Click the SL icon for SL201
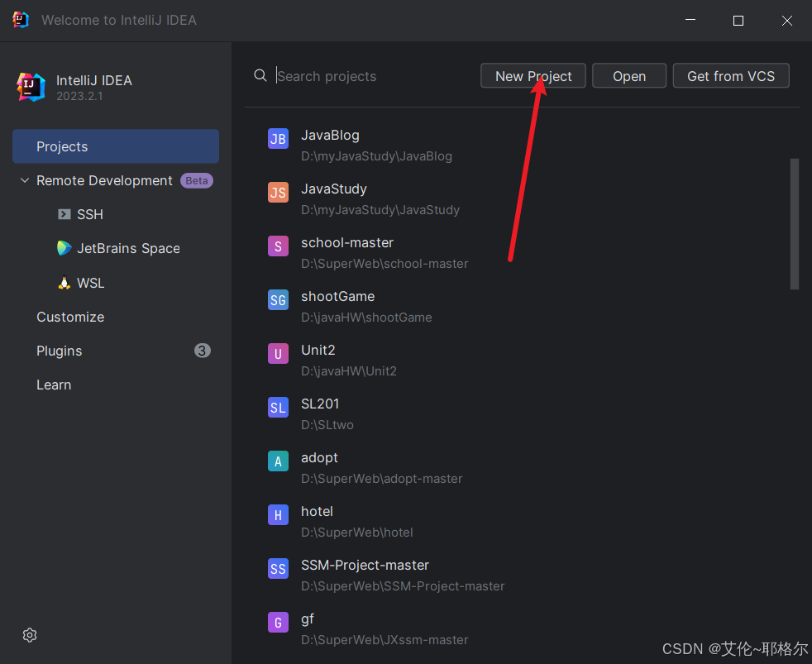 (278, 408)
